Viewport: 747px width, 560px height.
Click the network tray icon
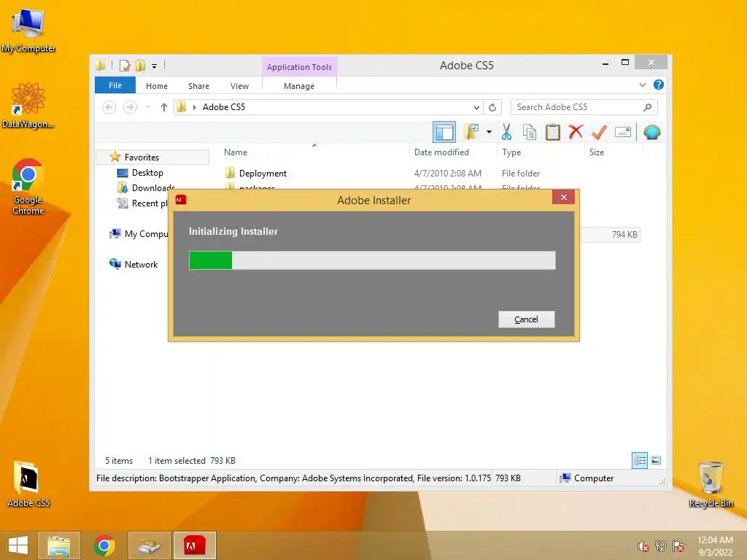661,546
